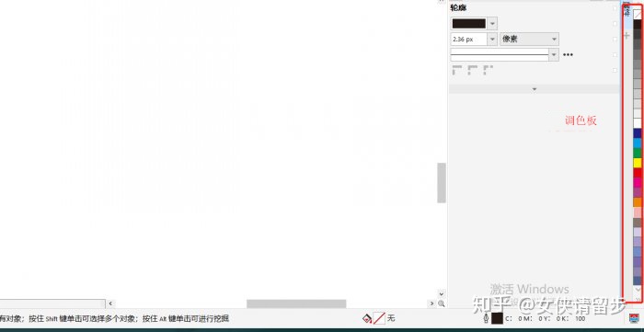Click the three-dot line style settings button
The height and width of the screenshot is (332, 644).
point(568,54)
